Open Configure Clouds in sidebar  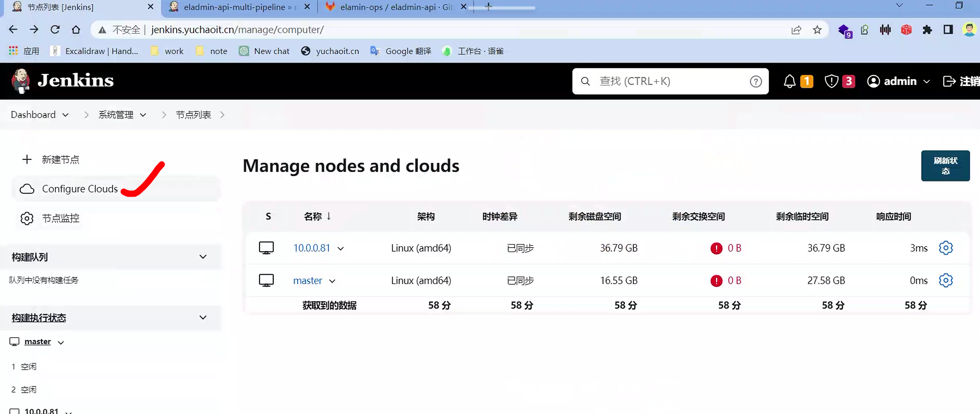click(x=80, y=189)
